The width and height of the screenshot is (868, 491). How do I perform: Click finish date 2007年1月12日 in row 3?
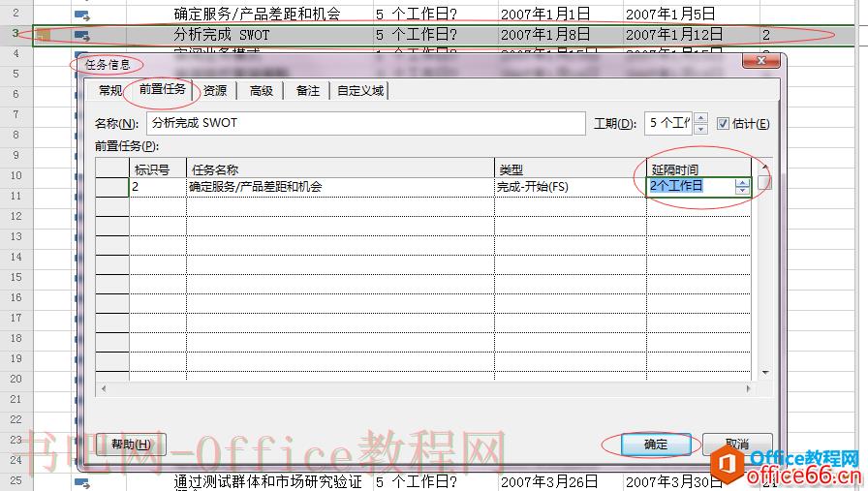coord(673,35)
